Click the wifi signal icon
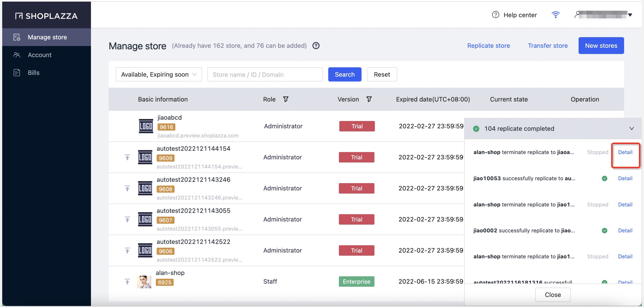Image resolution: width=644 pixels, height=307 pixels. 555,15
